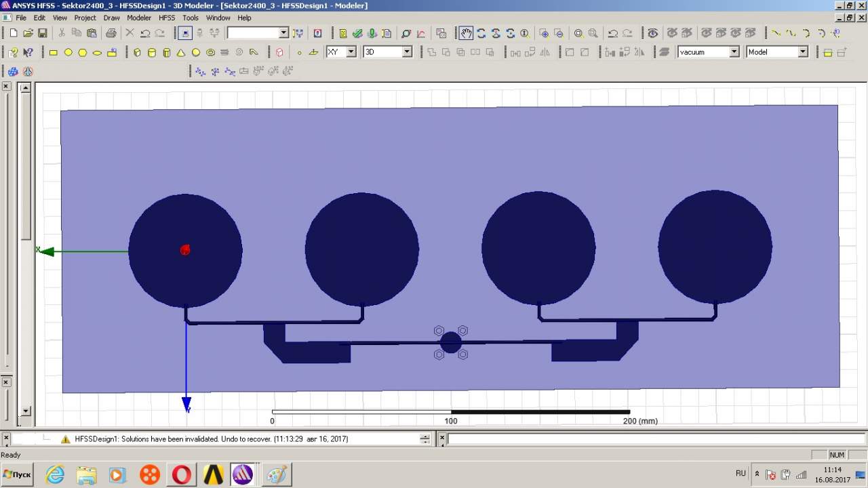Click the Save project icon
Image resolution: width=868 pixels, height=488 pixels.
pyautogui.click(x=42, y=33)
